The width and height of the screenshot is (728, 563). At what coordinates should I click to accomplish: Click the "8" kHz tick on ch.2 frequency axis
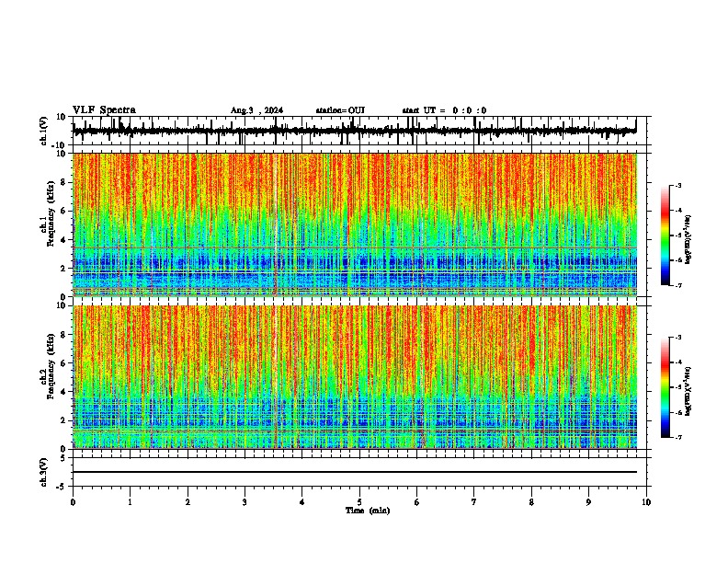pyautogui.click(x=63, y=335)
